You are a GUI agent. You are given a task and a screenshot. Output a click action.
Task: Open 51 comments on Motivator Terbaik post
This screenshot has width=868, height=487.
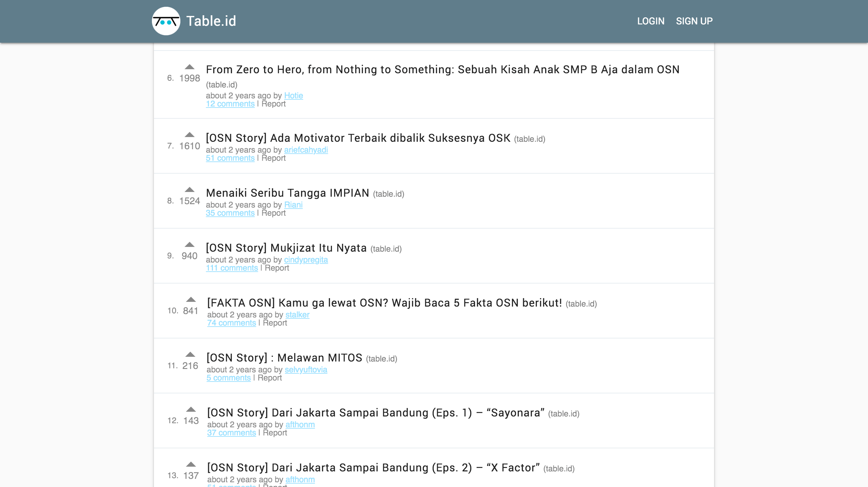[x=230, y=158]
